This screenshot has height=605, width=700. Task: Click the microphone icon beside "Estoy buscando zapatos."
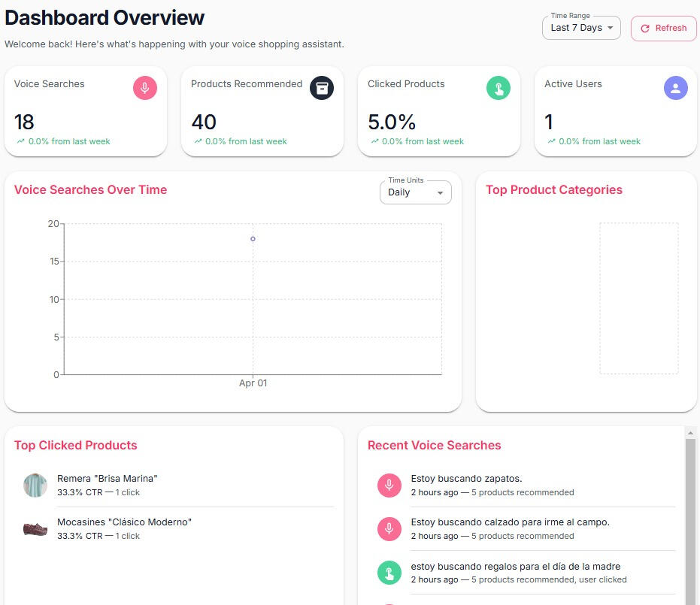point(389,486)
